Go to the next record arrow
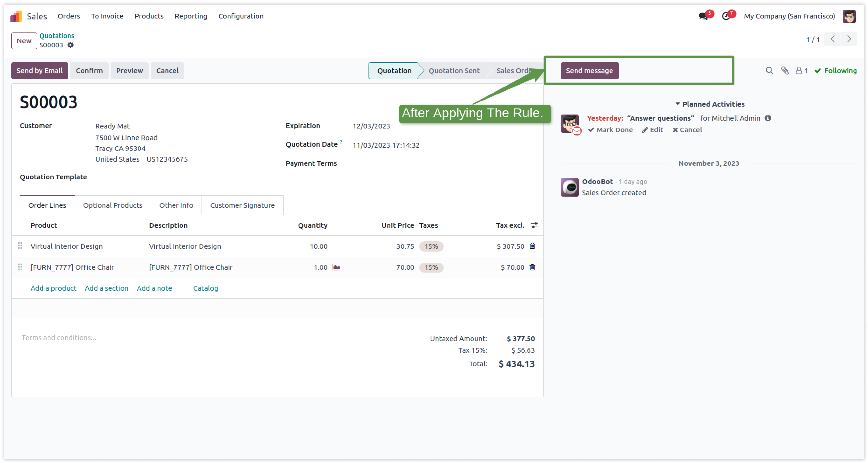 click(849, 39)
